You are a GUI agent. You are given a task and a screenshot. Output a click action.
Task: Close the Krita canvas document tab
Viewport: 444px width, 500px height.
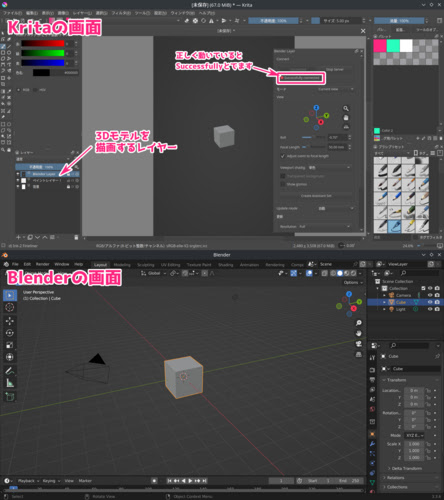[x=363, y=31]
